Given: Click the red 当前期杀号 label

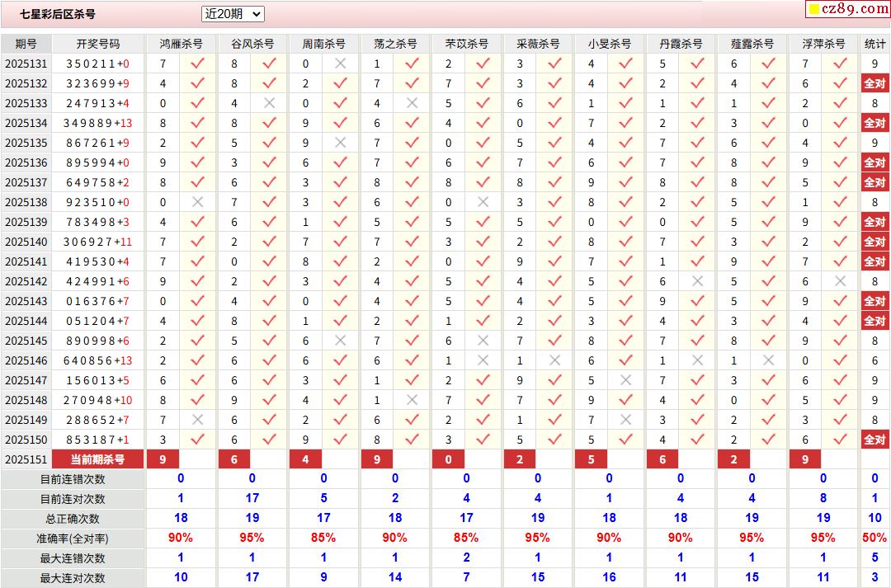Looking at the screenshot, I should click(97, 459).
